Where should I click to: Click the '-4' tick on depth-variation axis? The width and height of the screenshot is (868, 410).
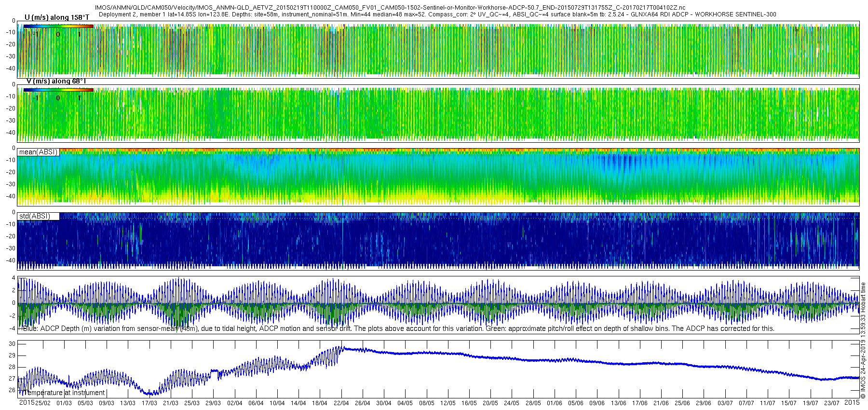tap(13, 328)
